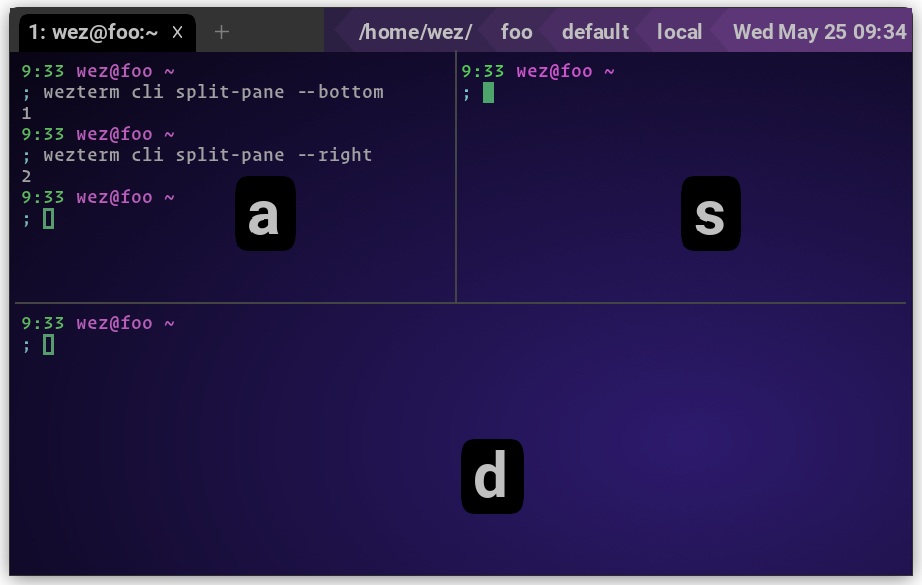The height and width of the screenshot is (585, 922).
Task: Click the clock showing Wed May 25 09:34
Action: click(x=818, y=31)
